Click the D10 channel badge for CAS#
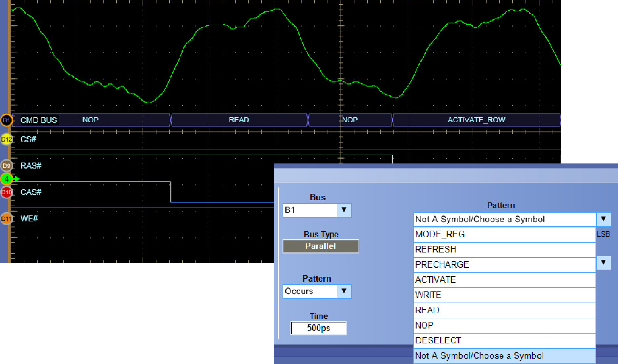This screenshot has width=618, height=364. (6, 192)
